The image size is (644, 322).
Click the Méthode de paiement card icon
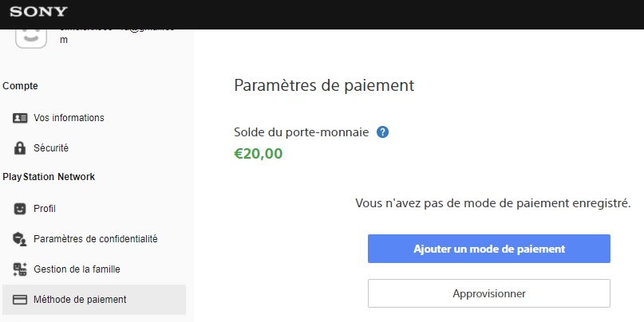20,300
